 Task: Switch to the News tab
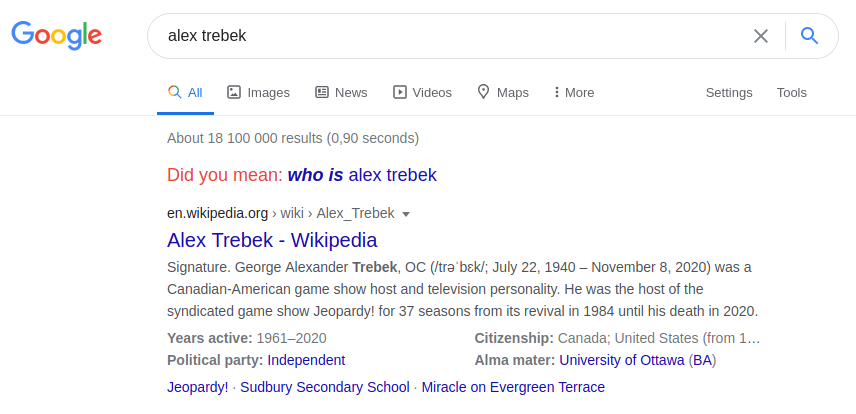pos(341,92)
